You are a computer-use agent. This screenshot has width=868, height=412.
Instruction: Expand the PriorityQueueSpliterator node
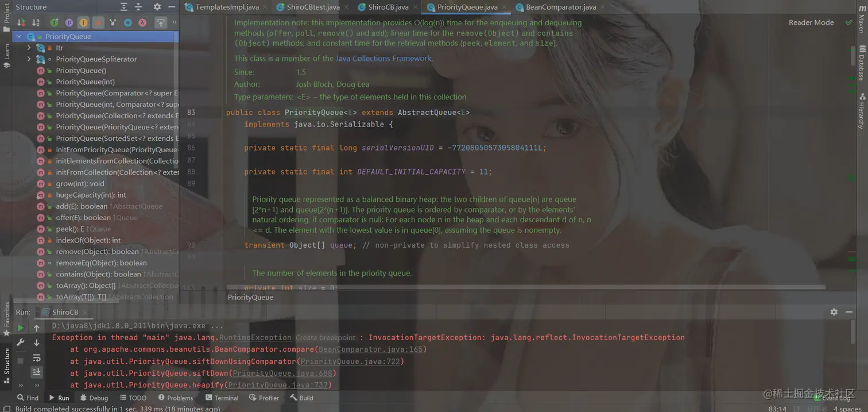click(x=29, y=59)
